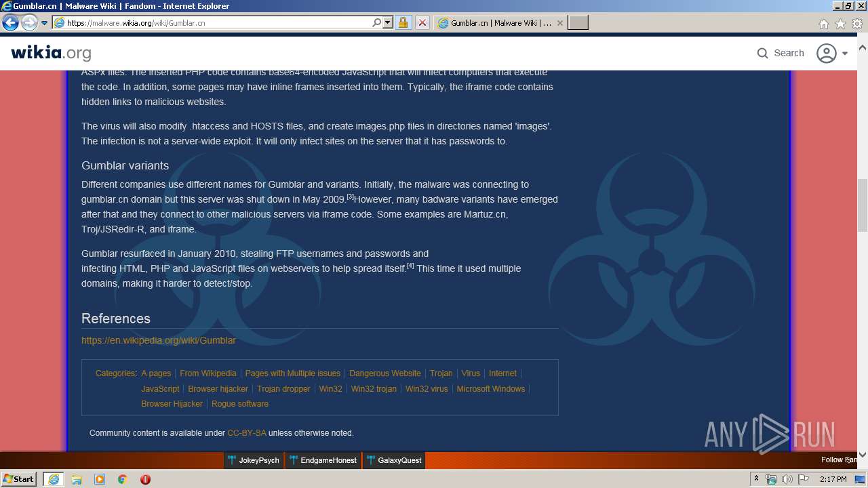Open a new blank tab
The width and height of the screenshot is (868, 488).
(x=578, y=22)
